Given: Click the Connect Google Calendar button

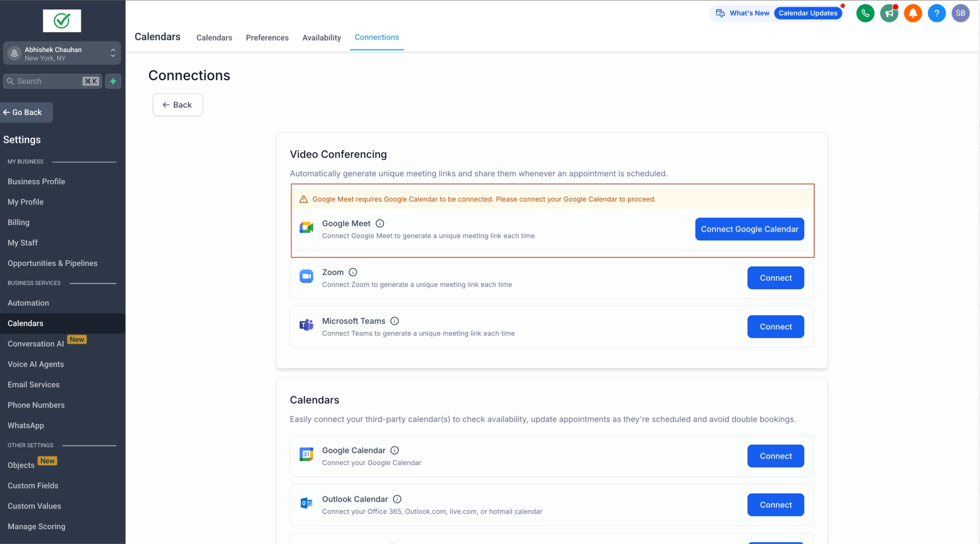Looking at the screenshot, I should tap(750, 229).
